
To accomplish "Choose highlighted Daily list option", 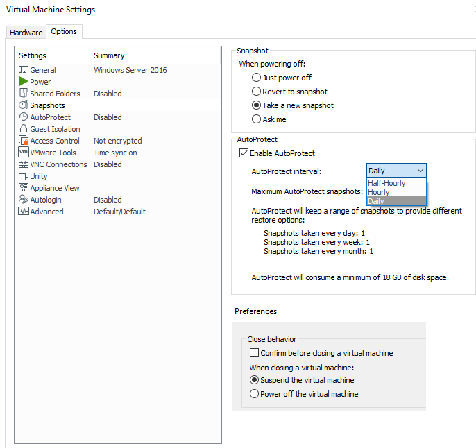I will [x=396, y=201].
